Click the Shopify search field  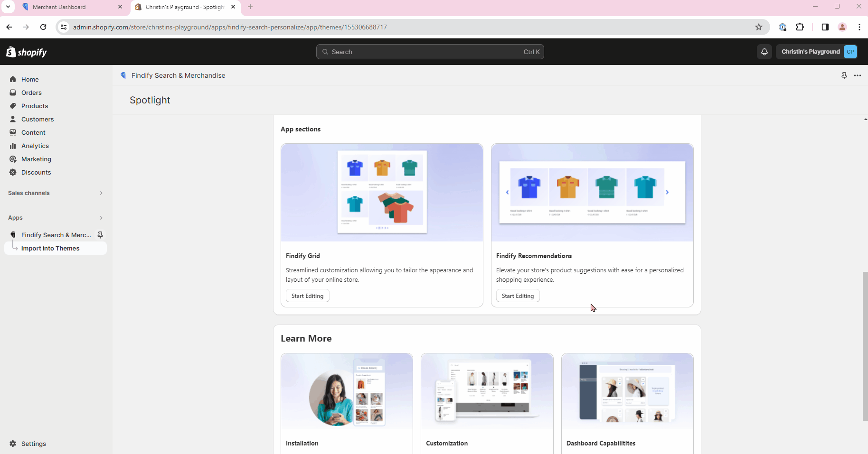[x=430, y=52]
